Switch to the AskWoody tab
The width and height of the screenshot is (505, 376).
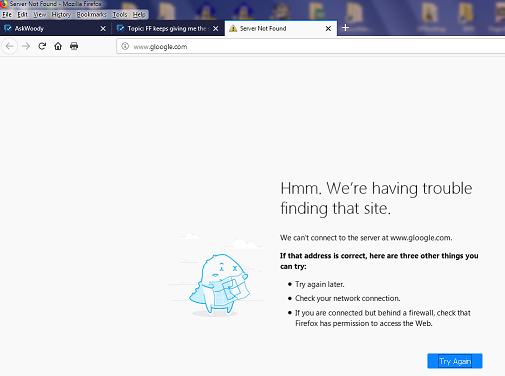click(x=55, y=29)
